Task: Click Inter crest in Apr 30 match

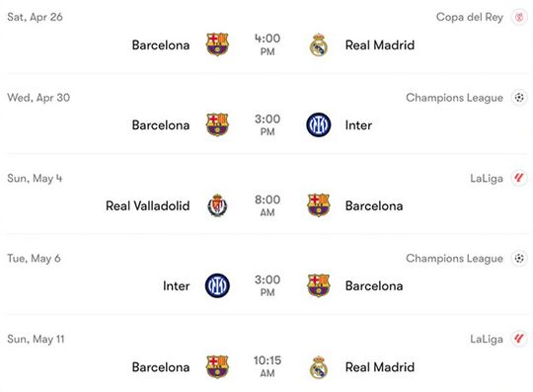Action: [x=319, y=124]
